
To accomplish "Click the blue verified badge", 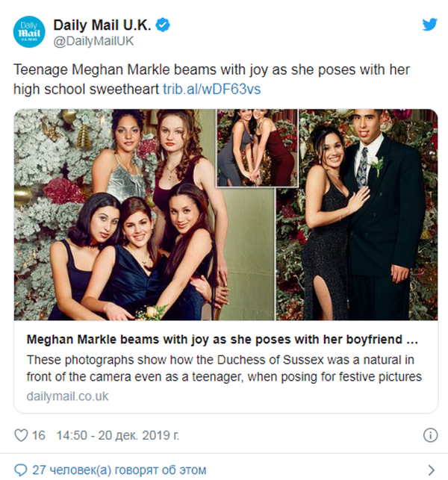I will click(x=163, y=25).
